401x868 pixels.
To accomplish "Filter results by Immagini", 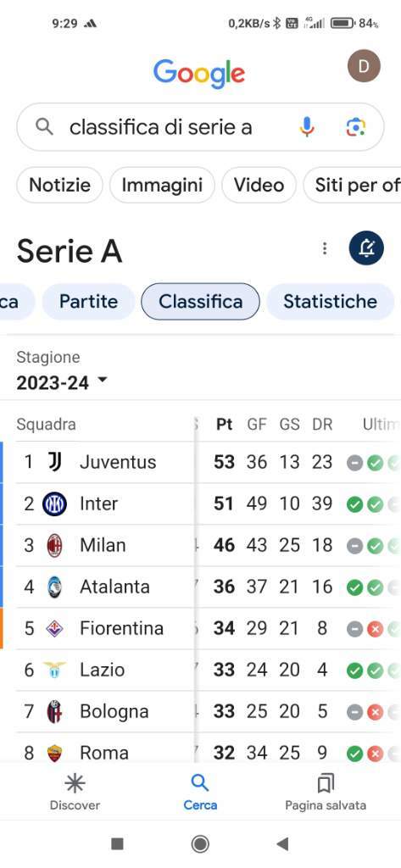I will [x=162, y=185].
